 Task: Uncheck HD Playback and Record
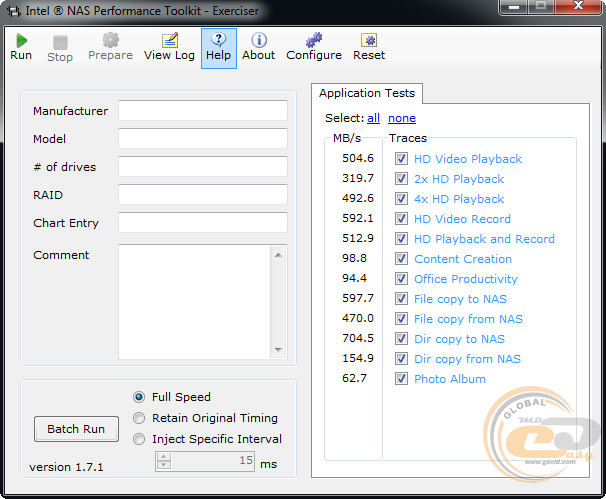point(401,238)
